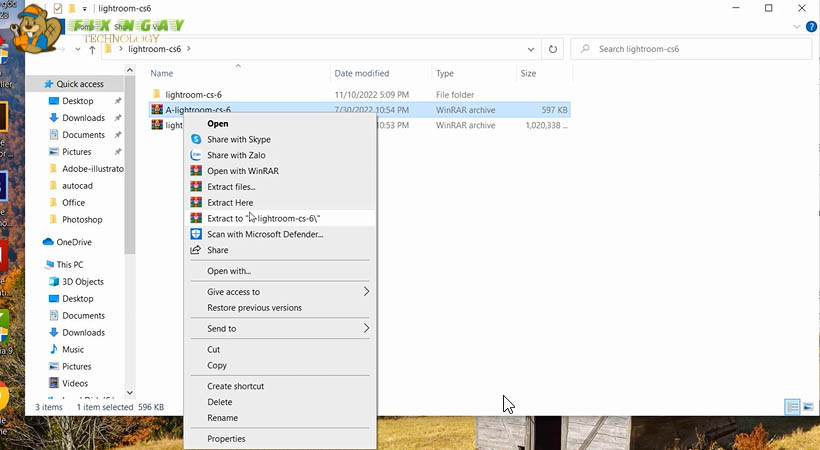Go up one folder level
Viewport: 820px width, 450px height.
point(92,49)
